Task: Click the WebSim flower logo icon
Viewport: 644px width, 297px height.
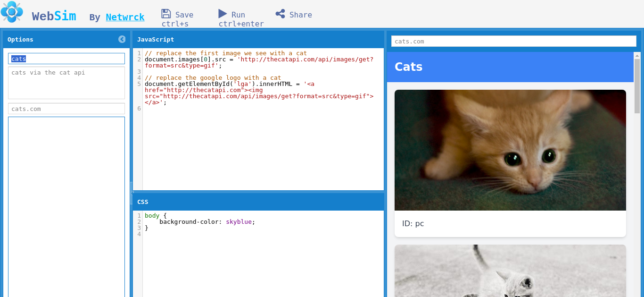Action: tap(12, 12)
